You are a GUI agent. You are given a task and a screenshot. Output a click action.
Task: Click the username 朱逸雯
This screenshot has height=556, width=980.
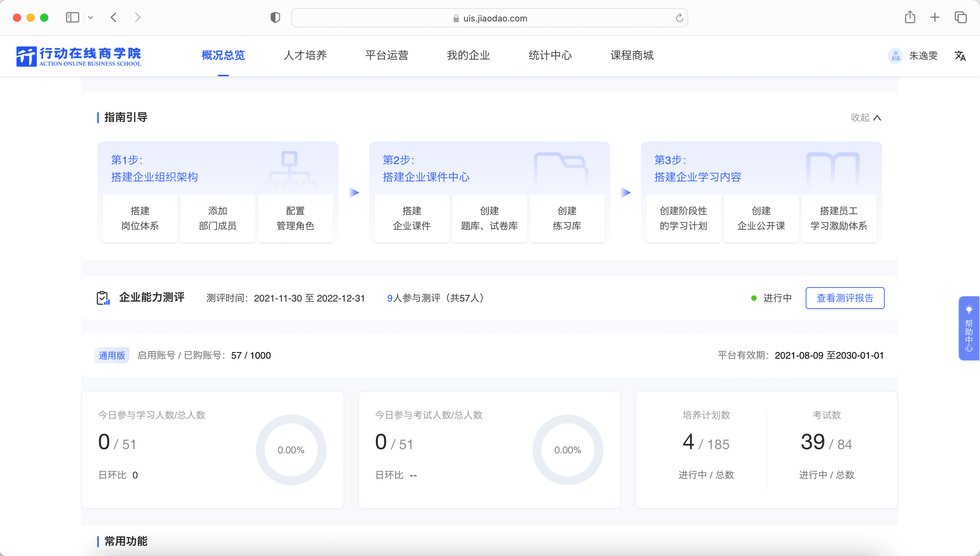coord(923,56)
